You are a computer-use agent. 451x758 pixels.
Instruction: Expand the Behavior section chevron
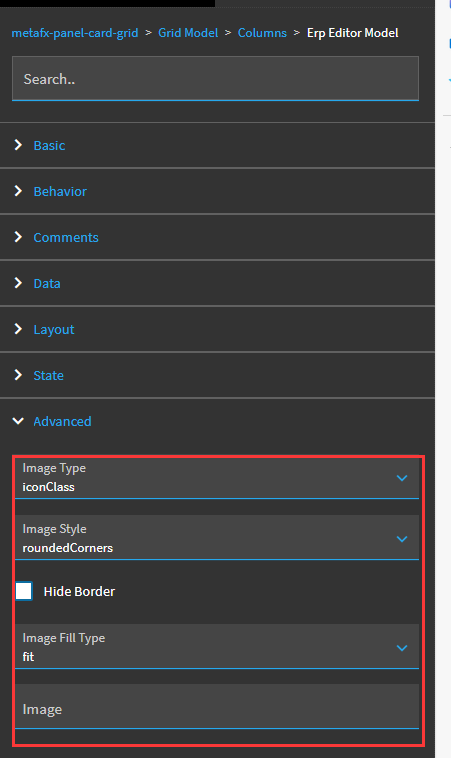click(18, 191)
